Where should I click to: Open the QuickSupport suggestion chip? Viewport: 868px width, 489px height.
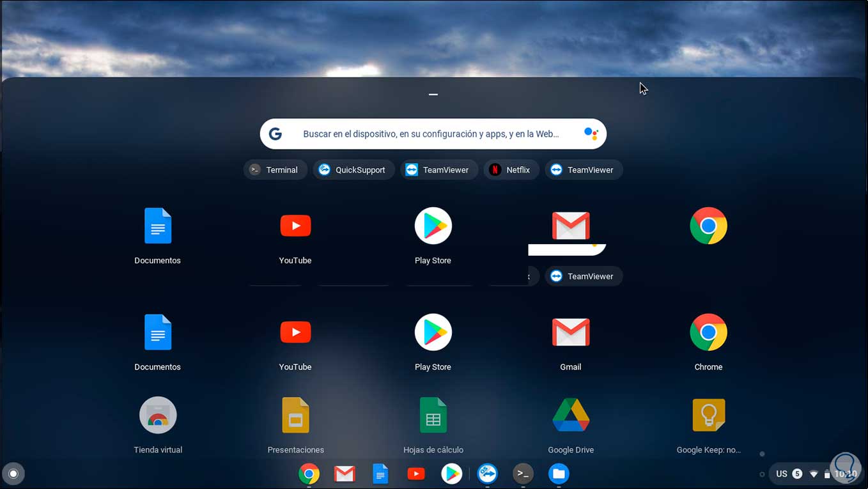(x=353, y=170)
